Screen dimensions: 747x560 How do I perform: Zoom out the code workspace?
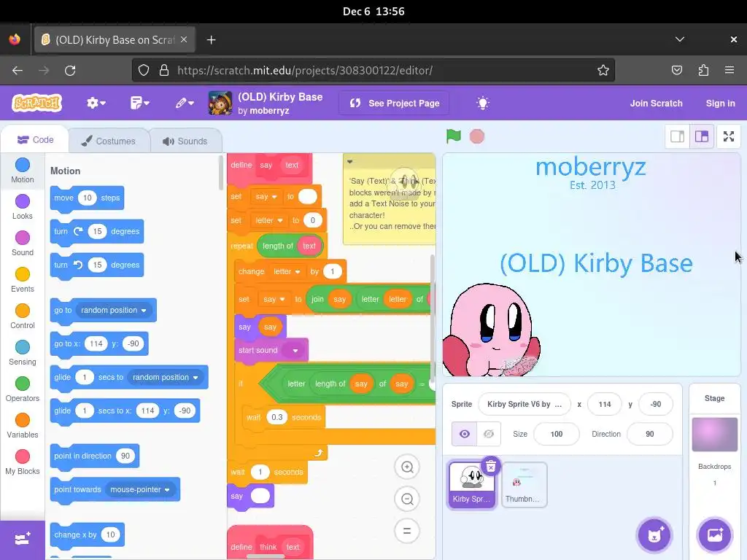click(x=407, y=499)
